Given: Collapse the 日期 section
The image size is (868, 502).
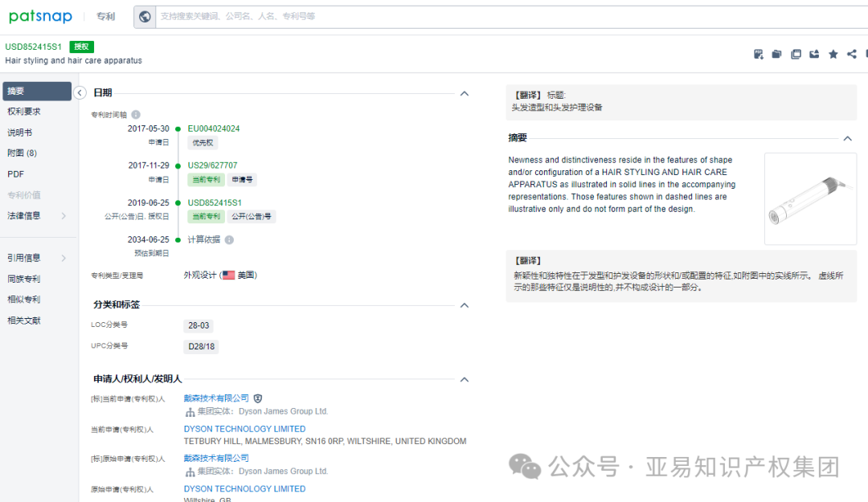Looking at the screenshot, I should (x=465, y=93).
